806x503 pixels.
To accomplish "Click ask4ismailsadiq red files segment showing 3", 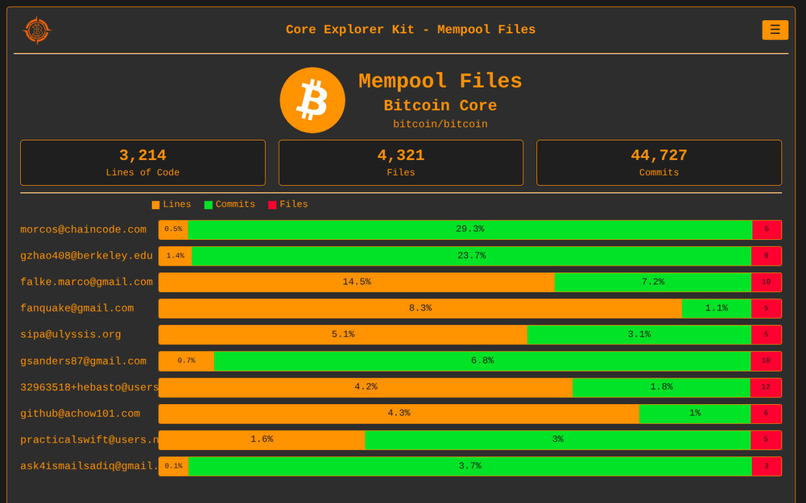I will (766, 466).
